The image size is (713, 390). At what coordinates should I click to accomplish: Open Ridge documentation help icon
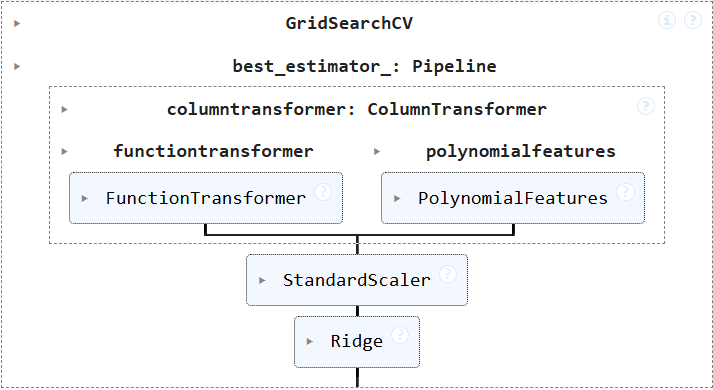click(x=400, y=335)
